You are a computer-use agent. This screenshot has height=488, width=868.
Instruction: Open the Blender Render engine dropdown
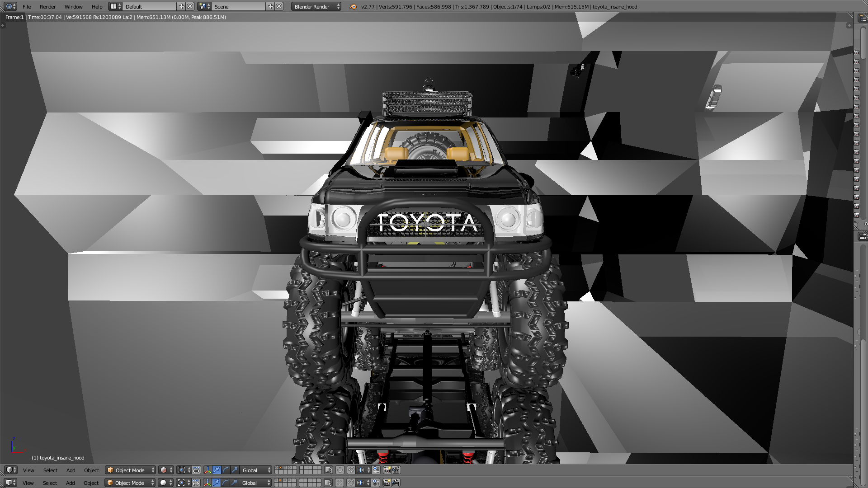316,6
